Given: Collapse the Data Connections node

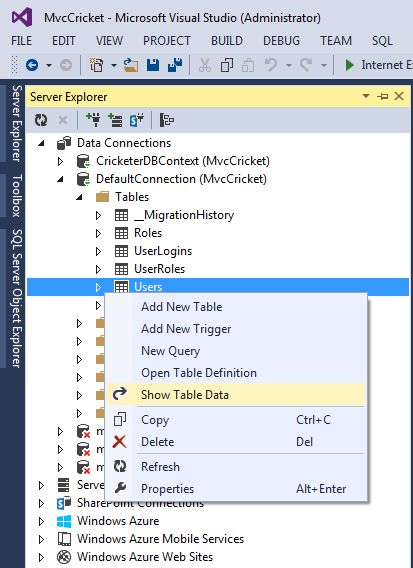Looking at the screenshot, I should coord(42,143).
